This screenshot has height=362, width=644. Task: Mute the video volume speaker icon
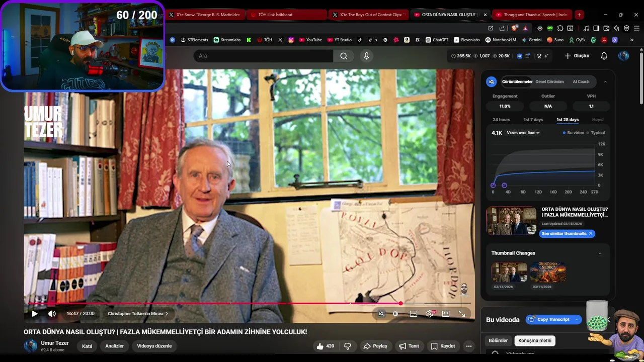click(x=52, y=314)
